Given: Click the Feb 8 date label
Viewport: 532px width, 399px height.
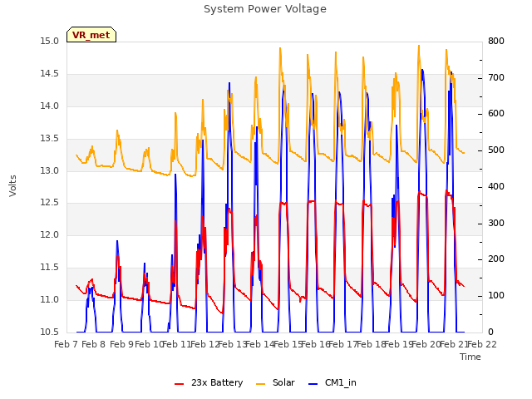Looking at the screenshot, I should coord(94,344).
